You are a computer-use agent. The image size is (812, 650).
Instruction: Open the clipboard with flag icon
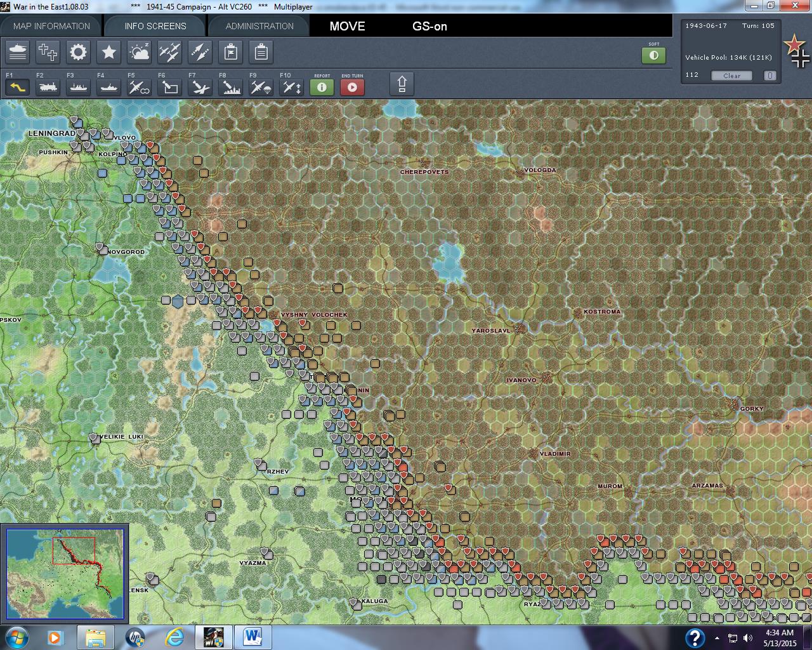click(x=231, y=52)
